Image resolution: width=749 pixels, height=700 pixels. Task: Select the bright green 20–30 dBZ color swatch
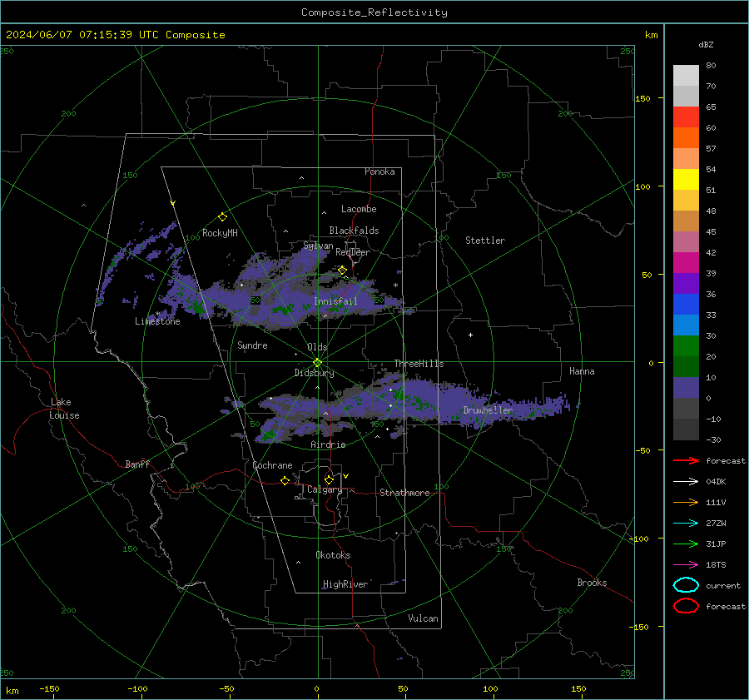click(x=686, y=345)
